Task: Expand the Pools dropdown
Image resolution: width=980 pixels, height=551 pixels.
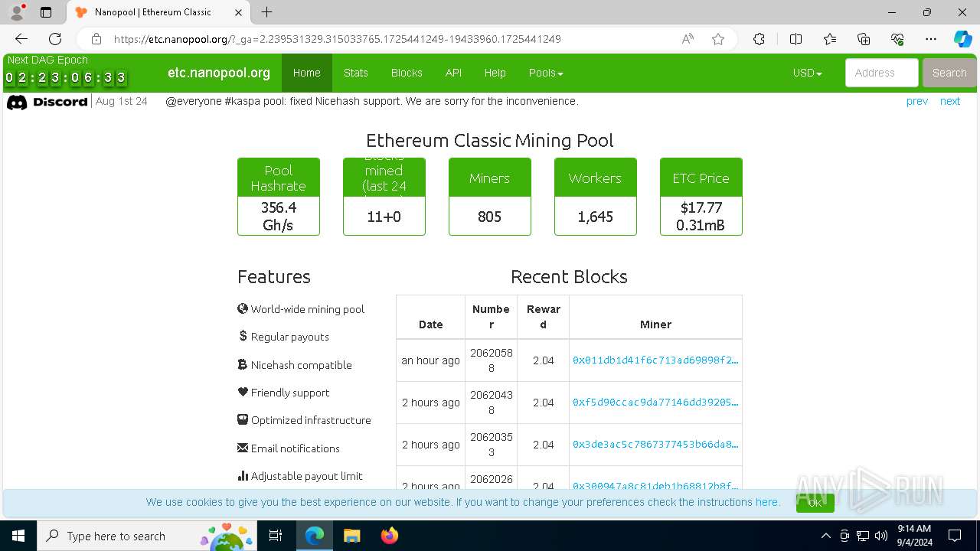Action: tap(546, 73)
